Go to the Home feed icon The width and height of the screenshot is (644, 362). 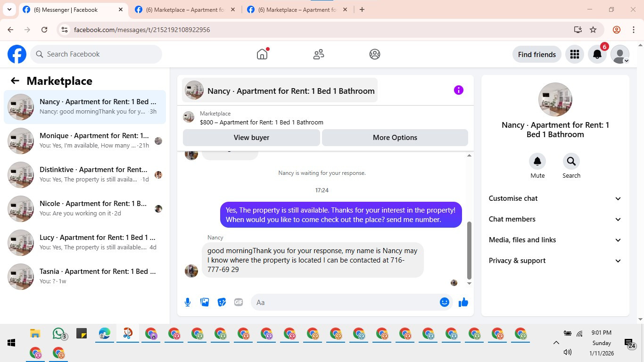(x=262, y=54)
